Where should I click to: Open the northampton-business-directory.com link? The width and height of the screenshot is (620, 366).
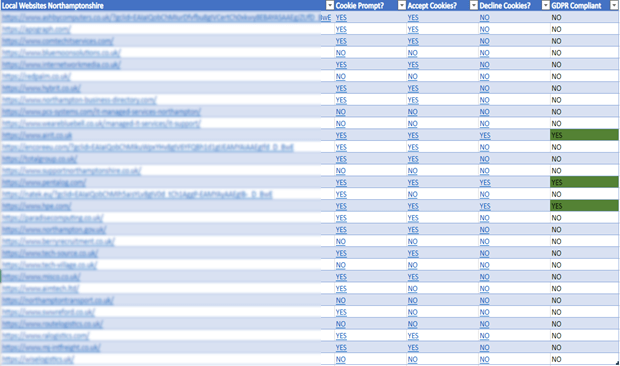click(x=79, y=100)
